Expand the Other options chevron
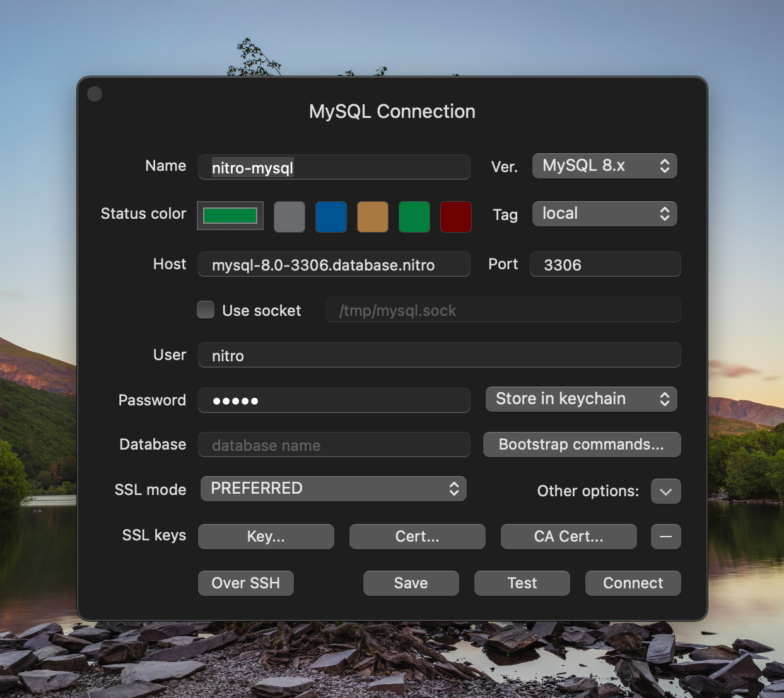784x698 pixels. [x=666, y=491]
